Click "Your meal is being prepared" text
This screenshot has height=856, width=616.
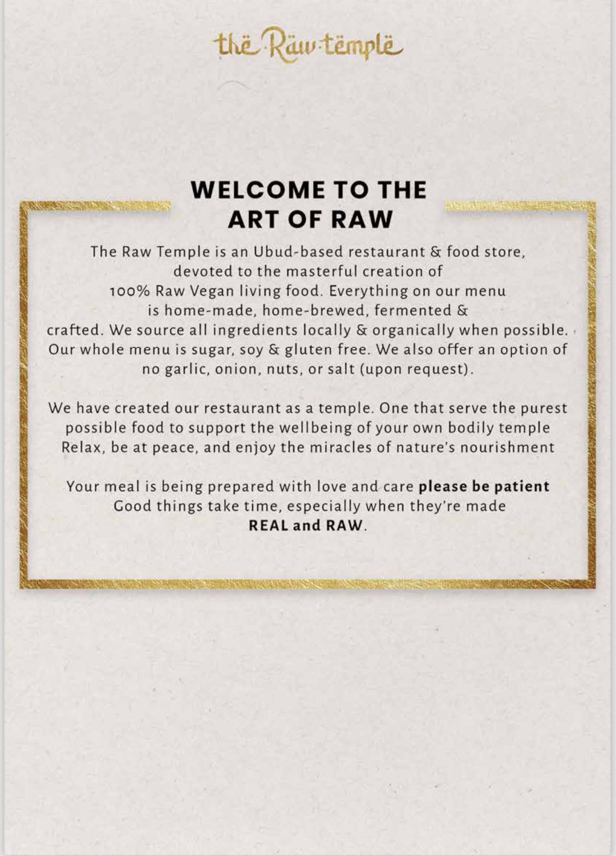coord(240,486)
